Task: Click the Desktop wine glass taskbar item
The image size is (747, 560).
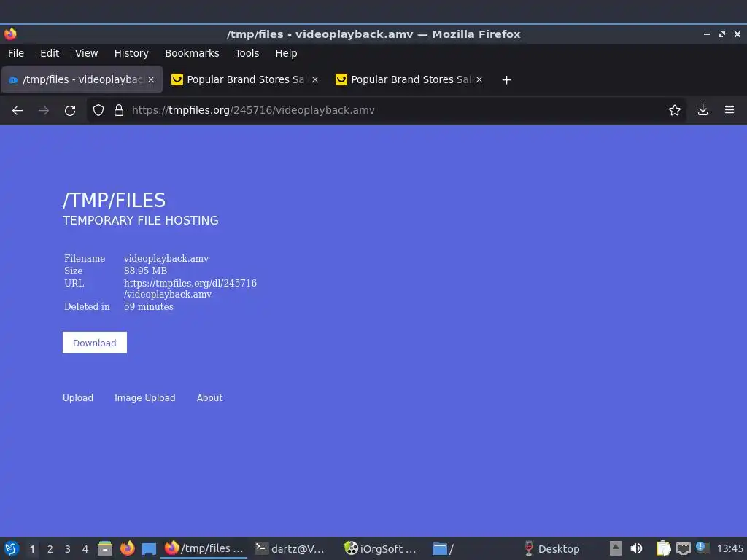Action: click(551, 548)
